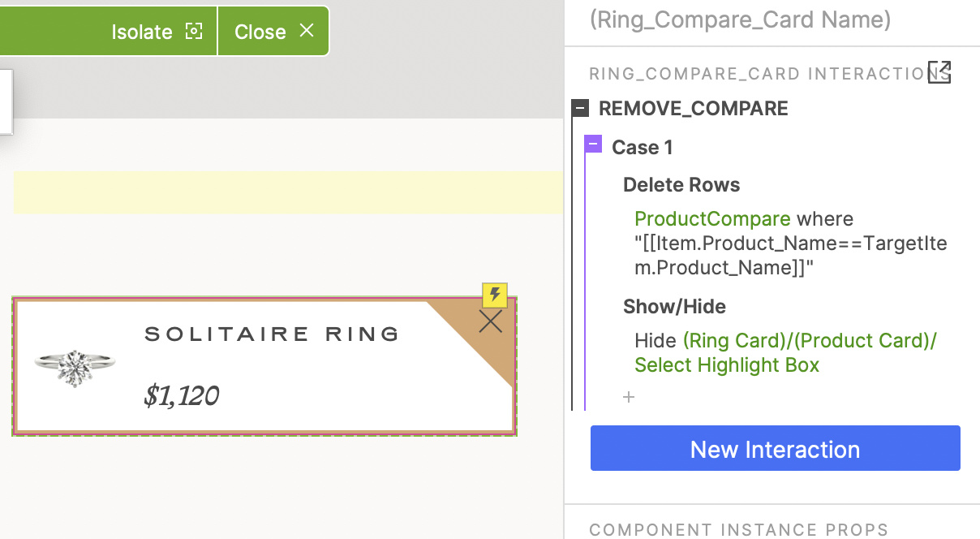
Task: Select the Show/Hide action
Action: coord(674,307)
